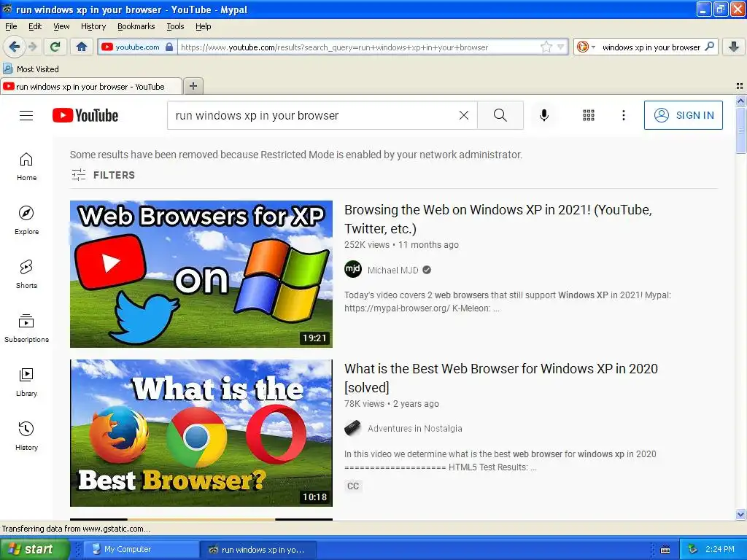Open Shorts in the sidebar
Viewport: 747px width, 560px height.
pos(27,274)
